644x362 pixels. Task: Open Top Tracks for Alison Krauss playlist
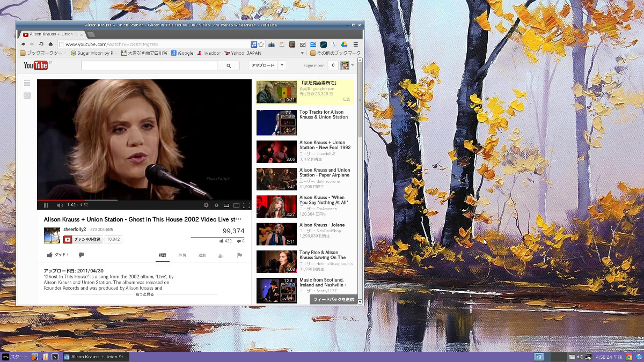pyautogui.click(x=324, y=115)
